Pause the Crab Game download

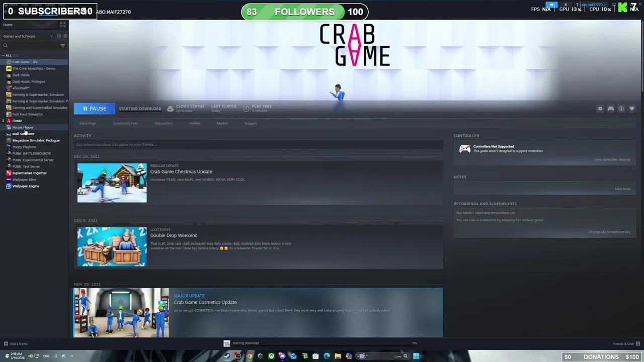[94, 109]
